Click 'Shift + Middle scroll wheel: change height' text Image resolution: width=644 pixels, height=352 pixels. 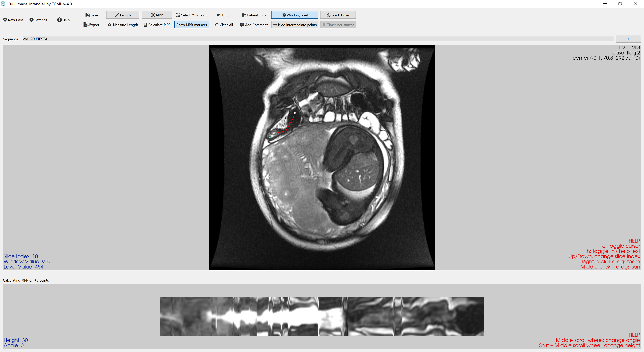point(589,345)
